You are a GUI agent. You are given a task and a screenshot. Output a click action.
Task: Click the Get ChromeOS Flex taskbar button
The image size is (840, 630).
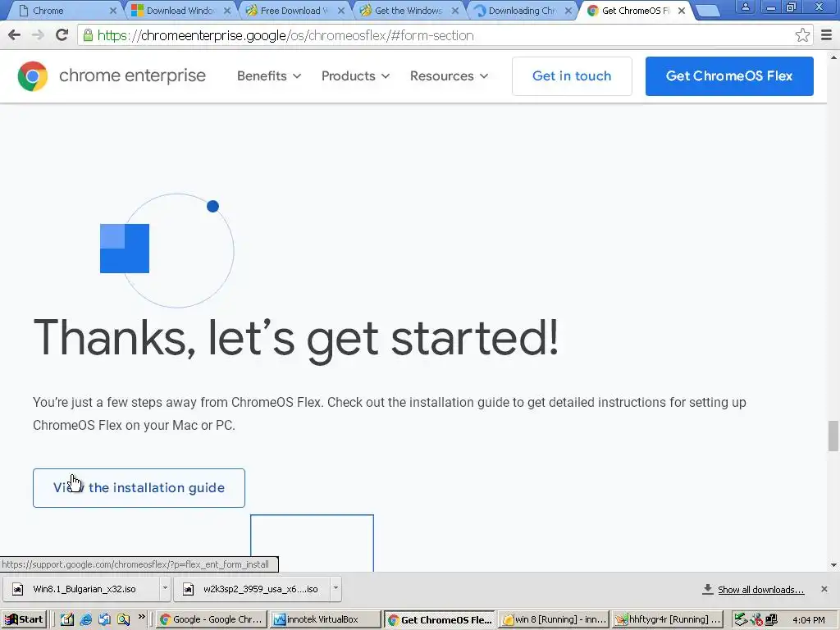tap(440, 620)
